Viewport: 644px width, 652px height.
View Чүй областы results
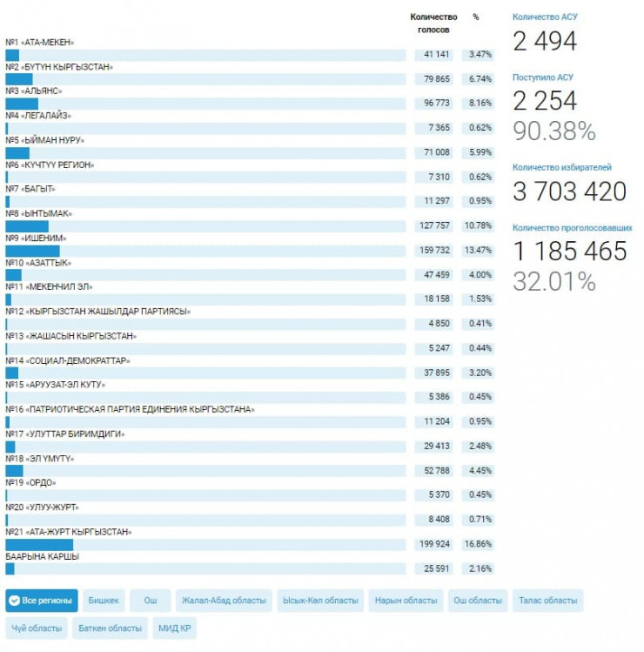click(37, 628)
